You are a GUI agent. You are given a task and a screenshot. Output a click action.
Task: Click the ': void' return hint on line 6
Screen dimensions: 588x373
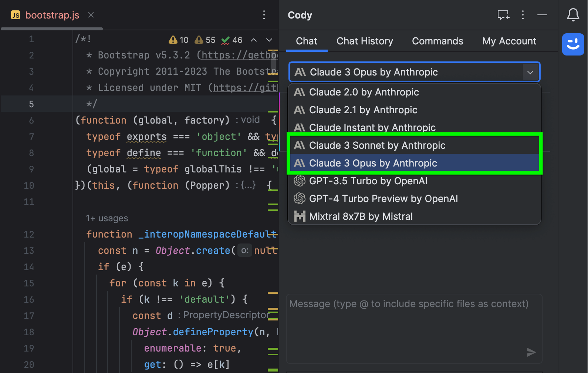248,120
